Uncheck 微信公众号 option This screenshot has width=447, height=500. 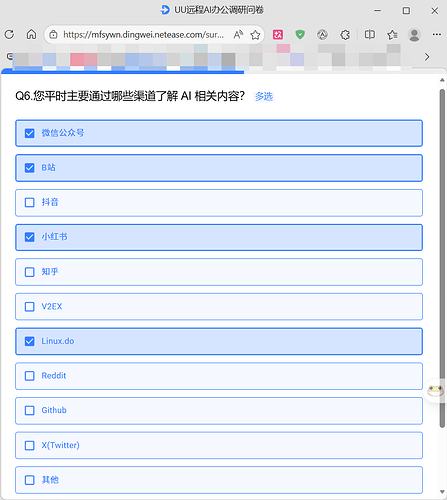tap(219, 133)
